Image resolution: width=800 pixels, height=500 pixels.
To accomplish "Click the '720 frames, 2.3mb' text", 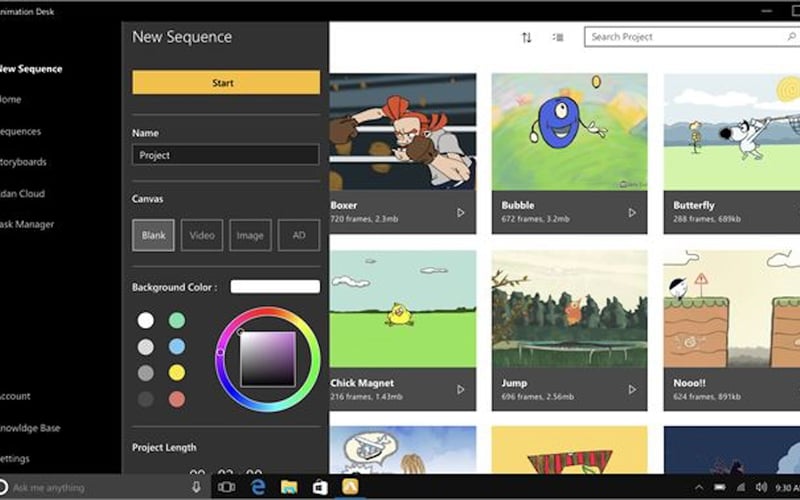I will pos(364,219).
